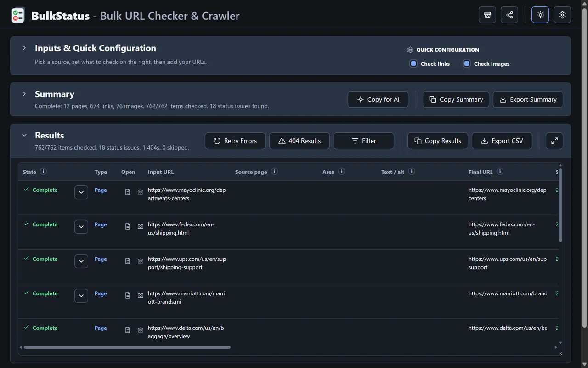Expand the fedex.com row details
588x368 pixels.
click(x=81, y=227)
